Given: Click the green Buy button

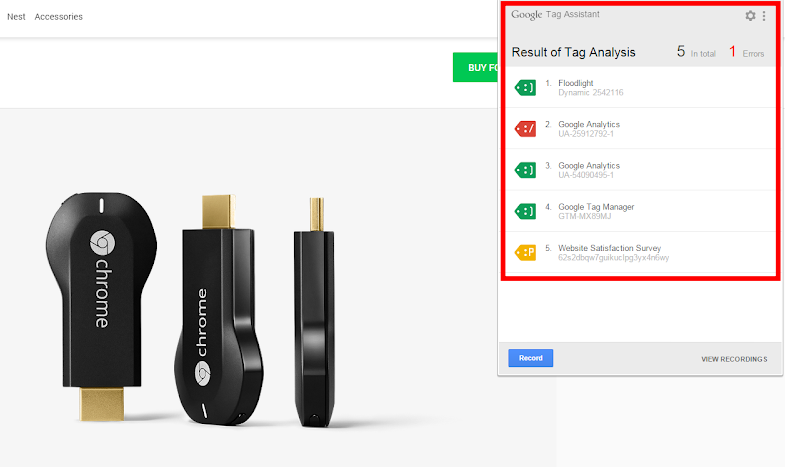Looking at the screenshot, I should point(475,68).
